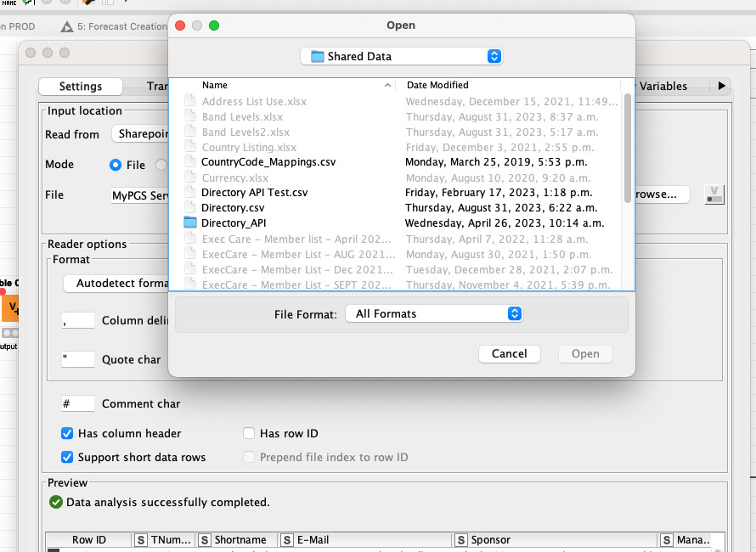This screenshot has height=552, width=756.
Task: Click ExecCare - Member List - AUG 2021 entry
Action: [298, 255]
